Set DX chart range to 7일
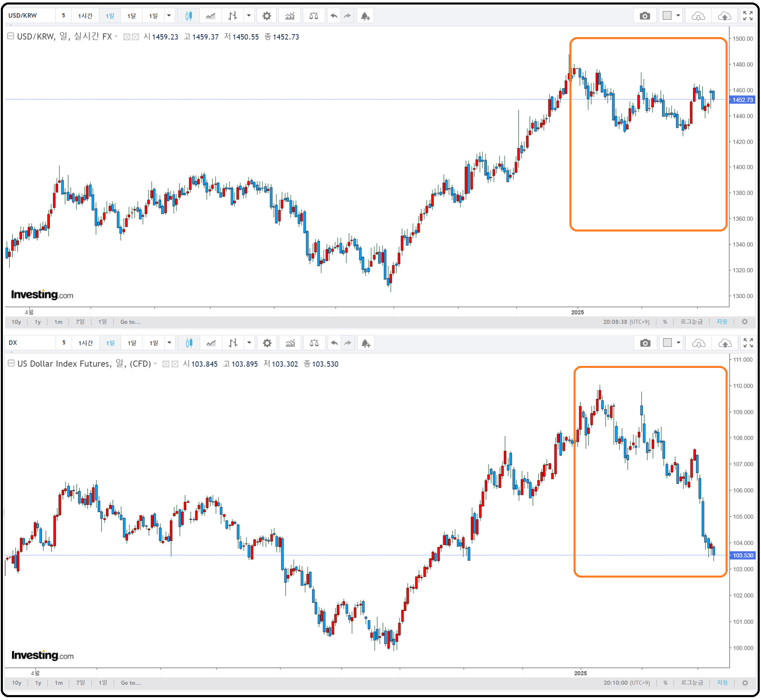Image resolution: width=761 pixels, height=700 pixels. point(80,683)
